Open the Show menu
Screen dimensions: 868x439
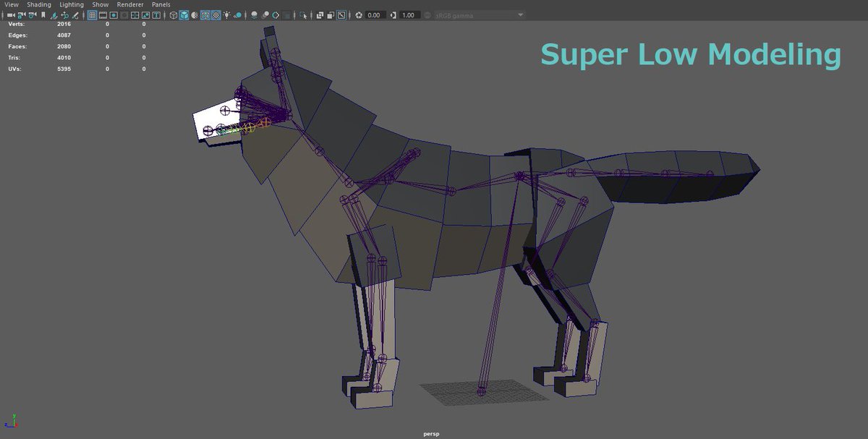(101, 4)
